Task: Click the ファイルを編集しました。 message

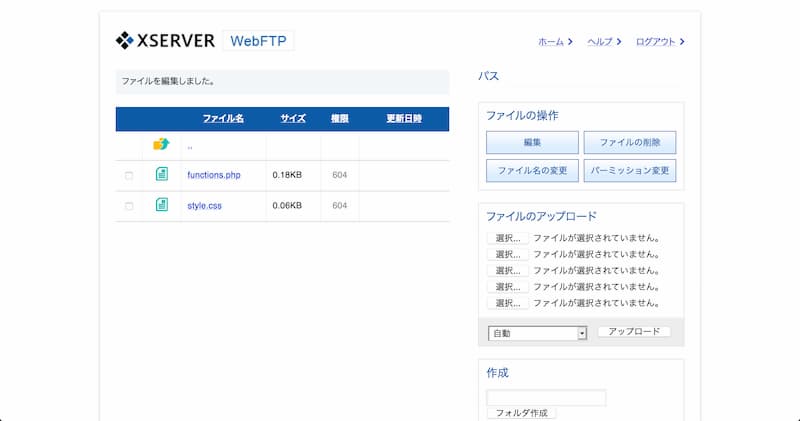Action: pos(168,81)
